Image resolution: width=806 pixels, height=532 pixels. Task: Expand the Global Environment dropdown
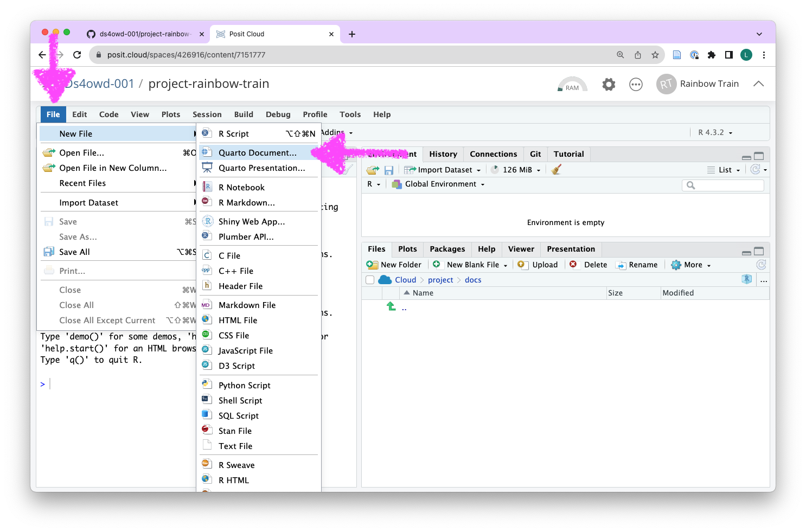(x=440, y=184)
